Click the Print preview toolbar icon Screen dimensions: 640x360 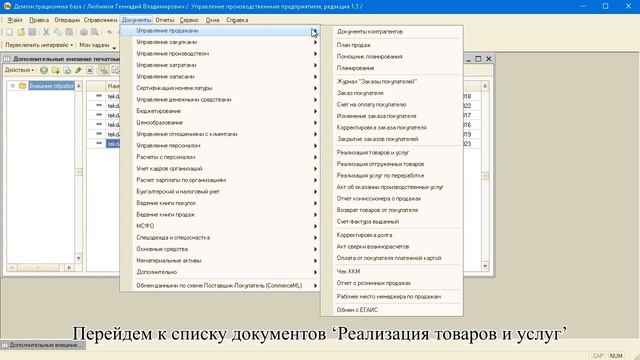tap(94, 32)
